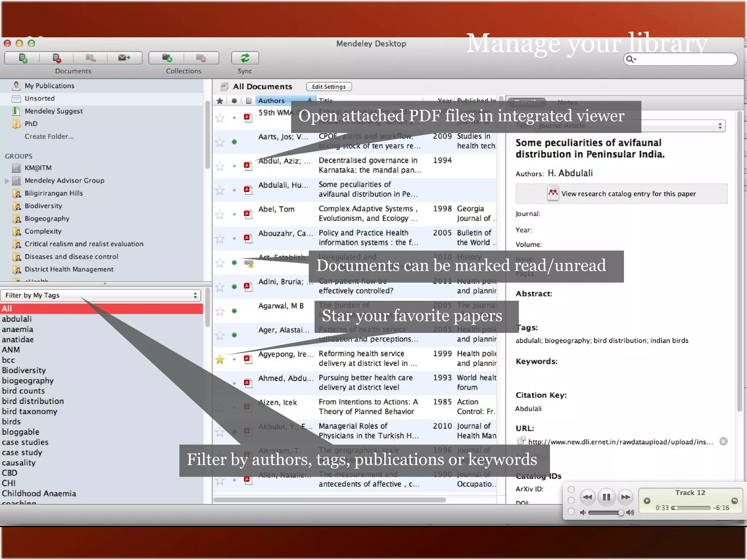
Task: Click into the search field
Action: pos(680,59)
